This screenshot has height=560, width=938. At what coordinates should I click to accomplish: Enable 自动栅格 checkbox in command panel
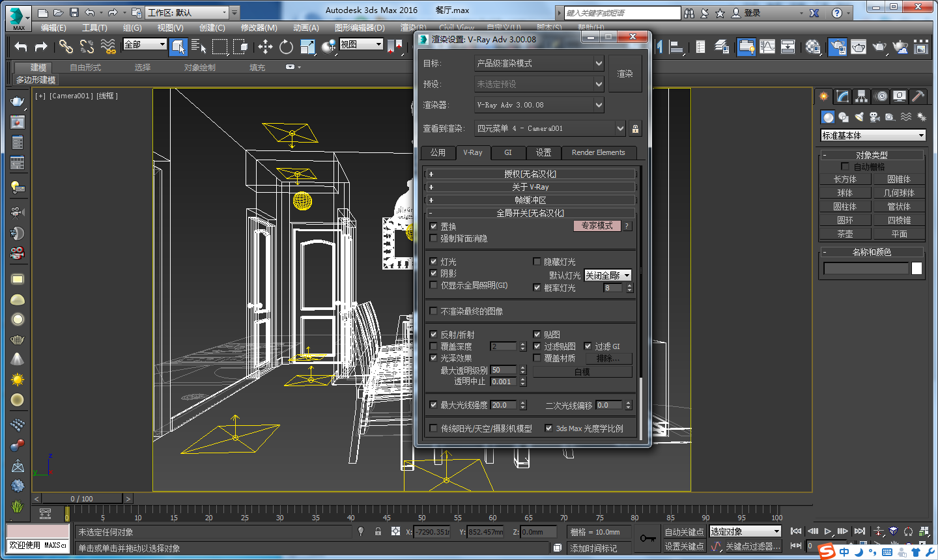click(845, 167)
